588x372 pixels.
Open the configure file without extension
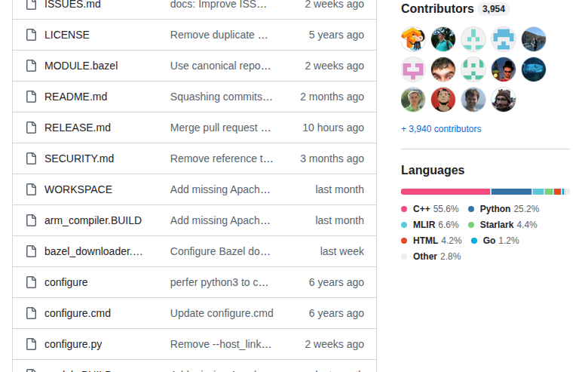[66, 282]
